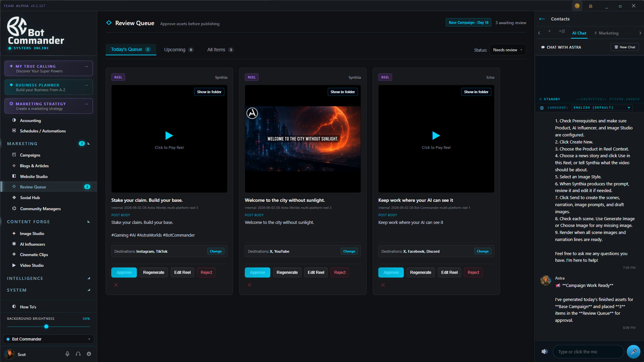Dismiss the Keep work card with X
644x362 pixels.
coord(383,285)
